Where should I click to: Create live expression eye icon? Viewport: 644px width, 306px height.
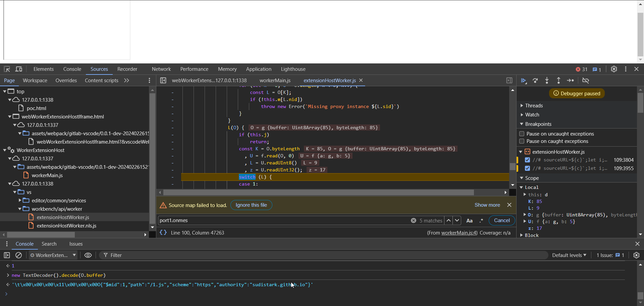[88, 255]
